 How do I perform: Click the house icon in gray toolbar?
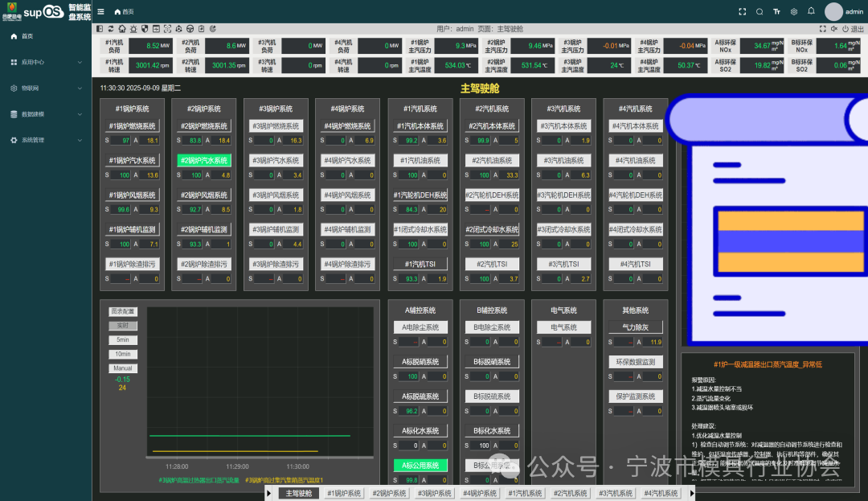tap(122, 29)
